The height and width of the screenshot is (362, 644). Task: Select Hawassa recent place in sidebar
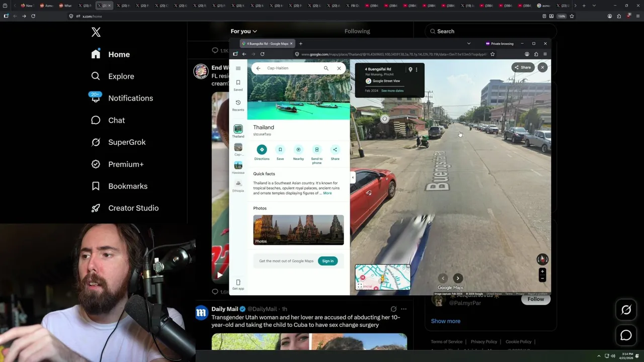coord(238,167)
